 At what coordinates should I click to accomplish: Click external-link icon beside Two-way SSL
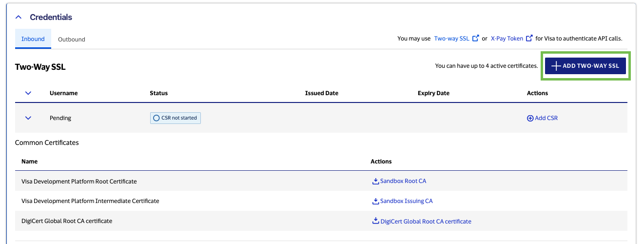[x=476, y=39]
